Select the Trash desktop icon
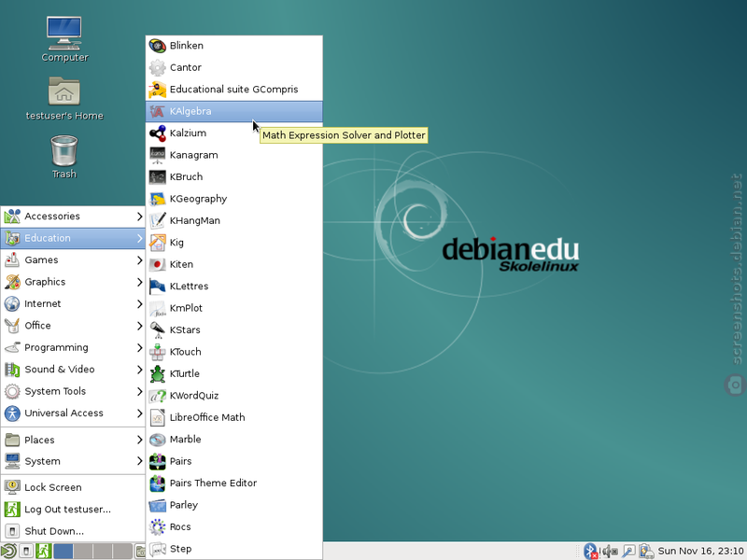This screenshot has height=560, width=747. pos(63,157)
